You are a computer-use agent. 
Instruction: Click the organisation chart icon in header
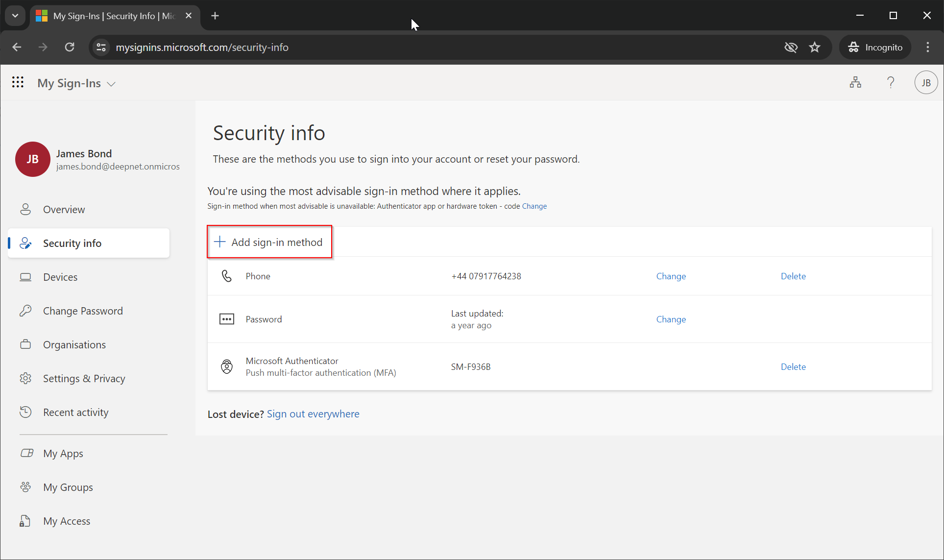855,82
